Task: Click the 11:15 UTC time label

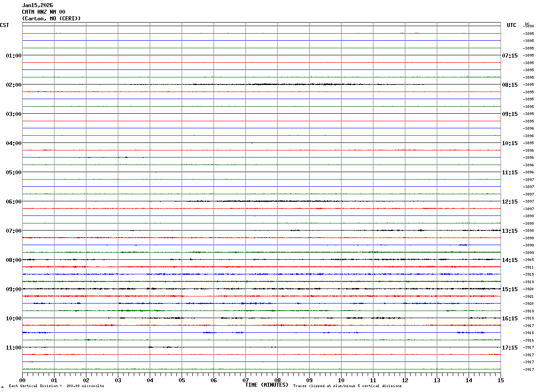Action: [x=510, y=173]
